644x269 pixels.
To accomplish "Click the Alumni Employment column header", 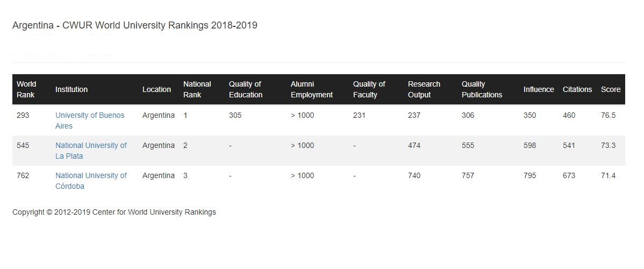I will (x=312, y=89).
